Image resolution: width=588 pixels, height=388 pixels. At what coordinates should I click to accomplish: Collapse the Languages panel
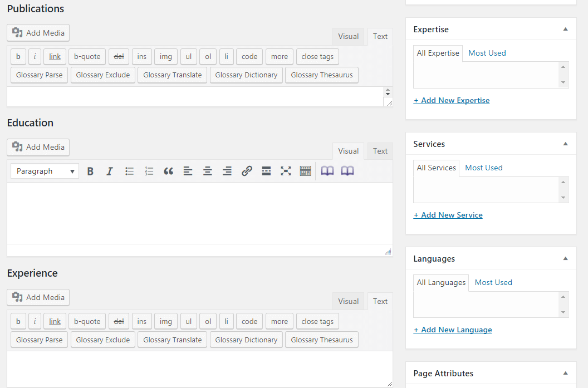[565, 259]
